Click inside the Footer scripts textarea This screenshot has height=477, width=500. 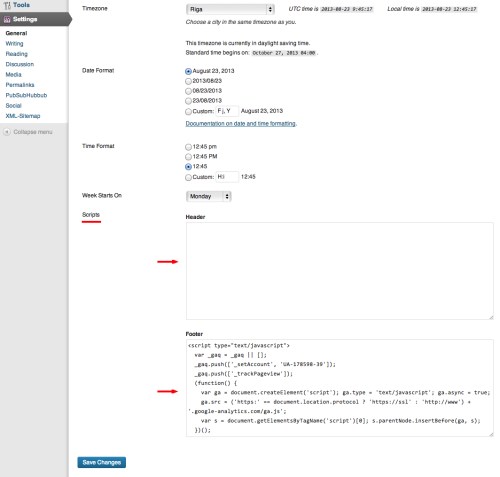[x=340, y=388]
